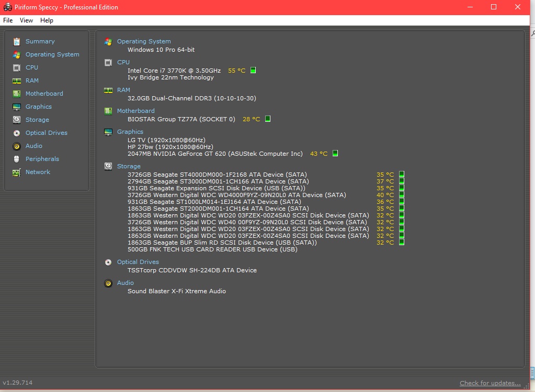
Task: Click the Storage hard drive icon in sidebar
Action: pos(16,120)
